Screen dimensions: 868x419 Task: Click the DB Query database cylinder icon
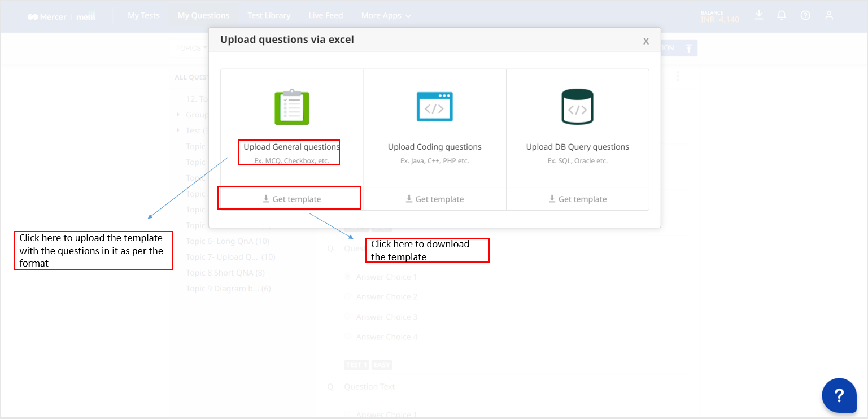click(x=577, y=107)
